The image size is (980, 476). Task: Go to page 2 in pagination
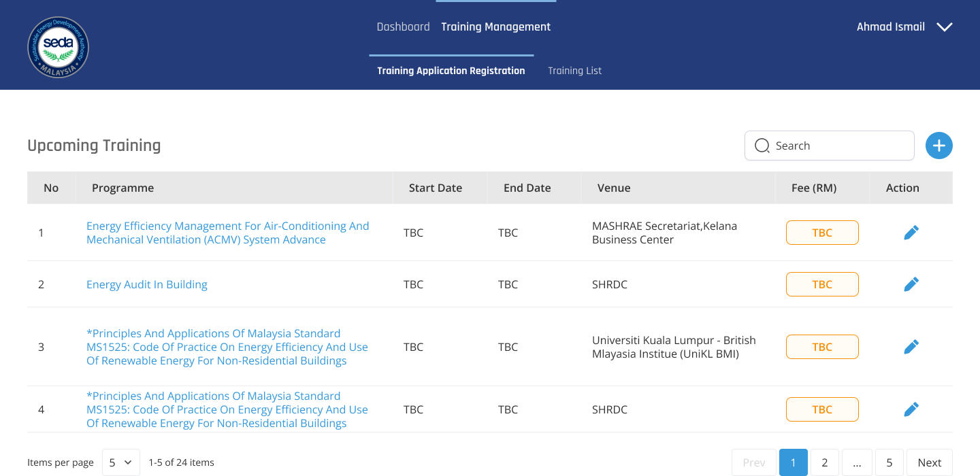[825, 462]
